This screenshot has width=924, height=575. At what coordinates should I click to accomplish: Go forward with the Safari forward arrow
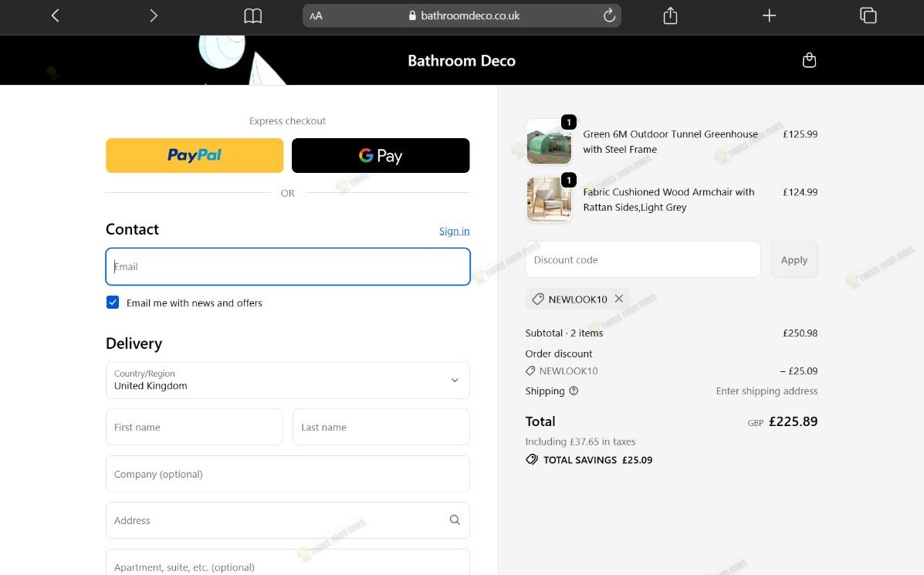tap(153, 15)
